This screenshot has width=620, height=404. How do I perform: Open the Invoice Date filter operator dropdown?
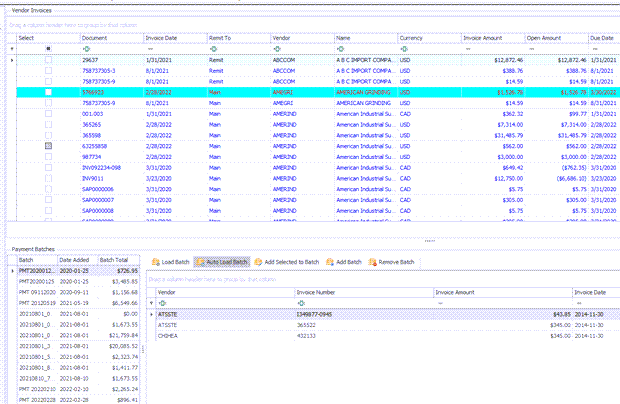pos(150,49)
